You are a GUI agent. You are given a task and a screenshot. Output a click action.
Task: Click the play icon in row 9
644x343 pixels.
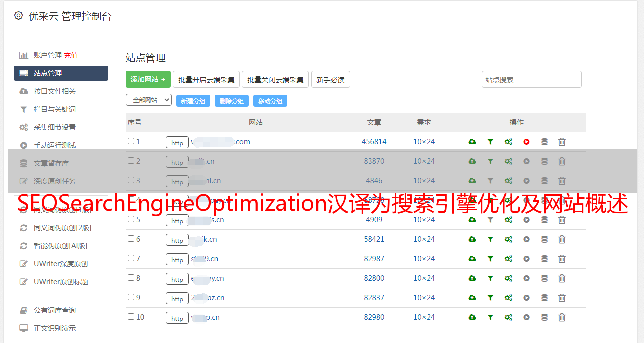[526, 298]
